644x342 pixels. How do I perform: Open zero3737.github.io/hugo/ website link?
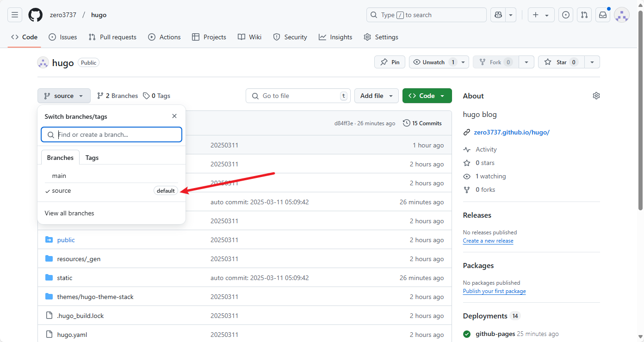click(x=512, y=132)
